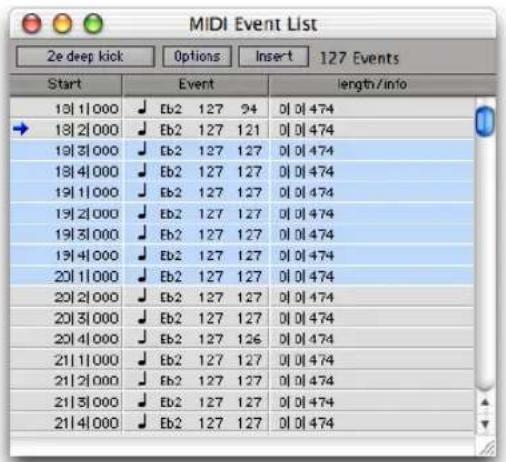Click the length/info column header
Viewport: 506px width, 462px height.
[382, 84]
